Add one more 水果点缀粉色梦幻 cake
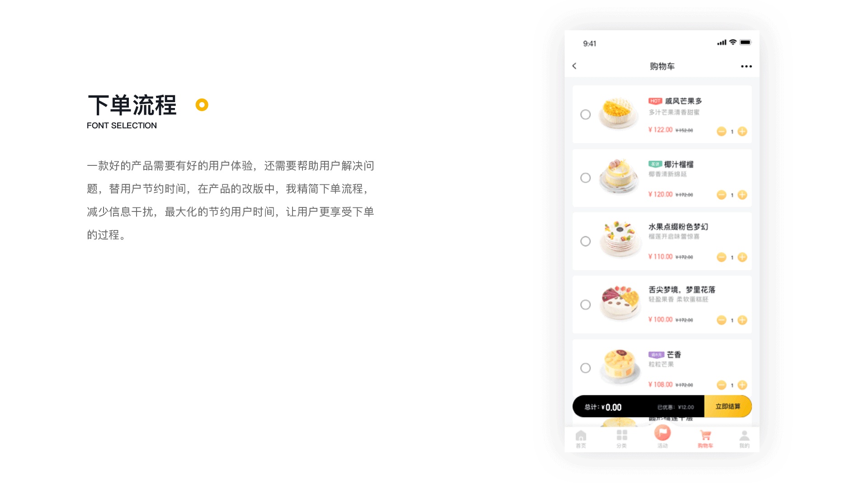Screen dimensions: 868x488 pyautogui.click(x=742, y=257)
